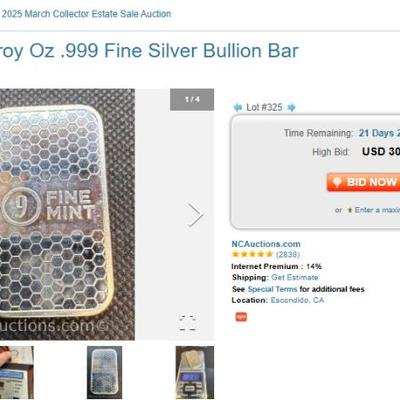Open 2025 March Collector Estate Sale Auction link
The width and height of the screenshot is (400, 400).
tap(86, 14)
